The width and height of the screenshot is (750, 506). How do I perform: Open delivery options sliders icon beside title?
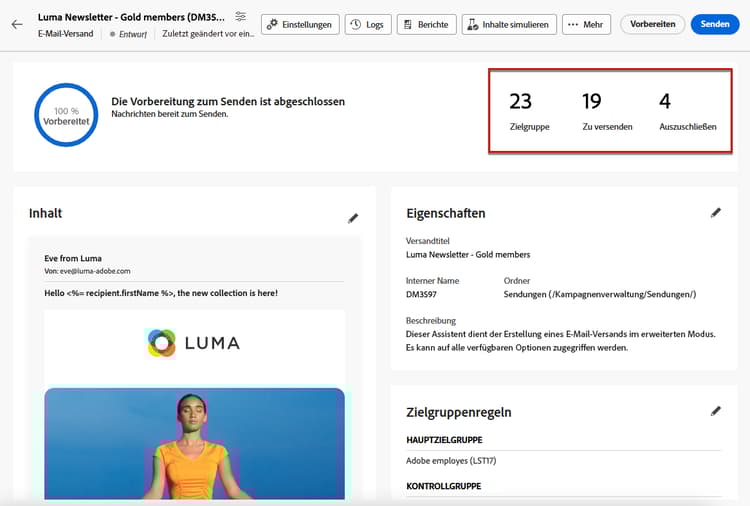241,17
